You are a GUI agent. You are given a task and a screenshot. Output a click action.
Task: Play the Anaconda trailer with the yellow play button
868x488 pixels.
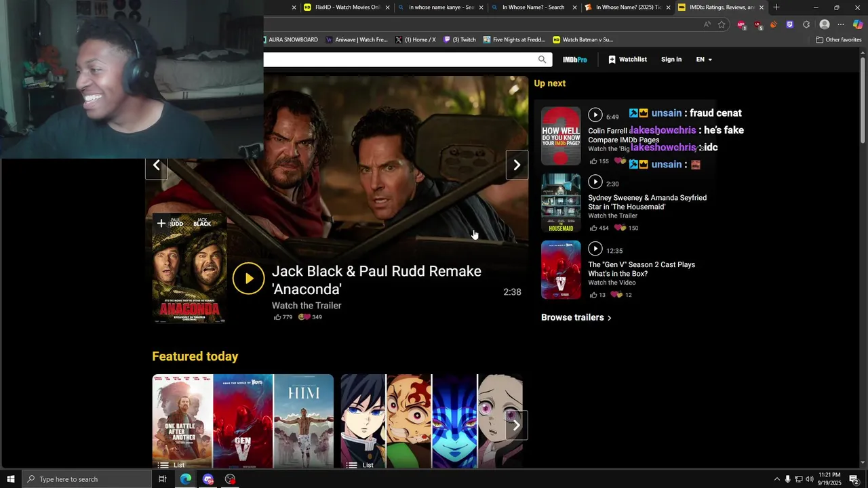(248, 279)
